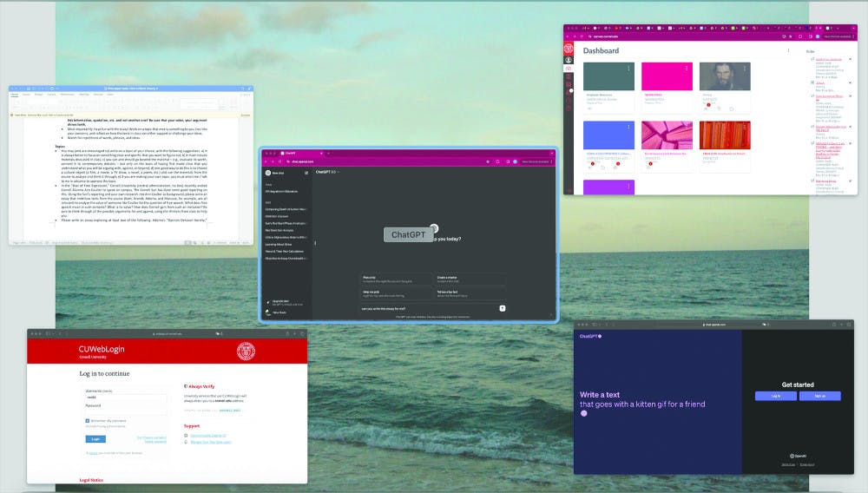The image size is (868, 493).
Task: Click the blue Login button on CUWebLogin
Action: [x=95, y=439]
